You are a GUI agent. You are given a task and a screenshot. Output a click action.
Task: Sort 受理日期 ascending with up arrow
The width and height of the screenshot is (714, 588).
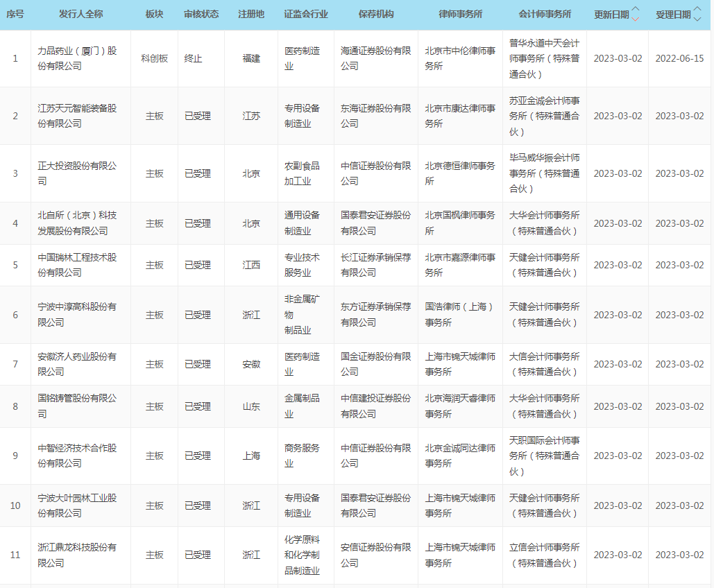tap(697, 10)
